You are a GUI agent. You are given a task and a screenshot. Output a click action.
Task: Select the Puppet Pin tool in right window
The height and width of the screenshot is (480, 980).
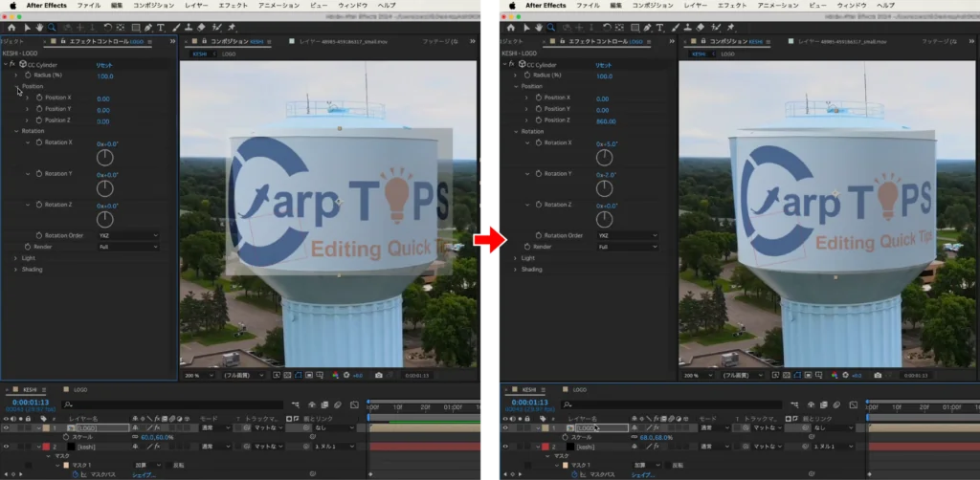[730, 28]
